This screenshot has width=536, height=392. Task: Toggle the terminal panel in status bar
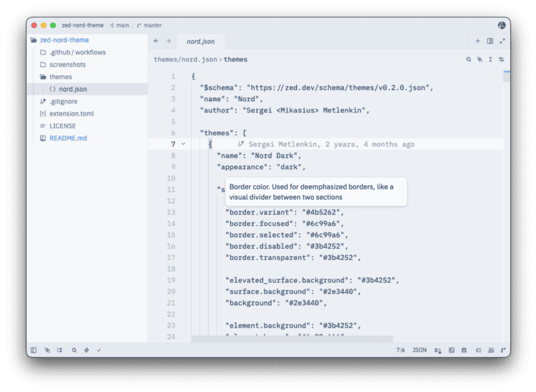451,350
